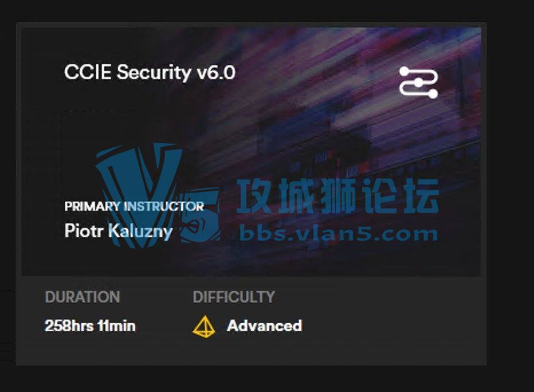The image size is (534, 392).
Task: Click the DIFFICULTY heading
Action: tap(234, 297)
